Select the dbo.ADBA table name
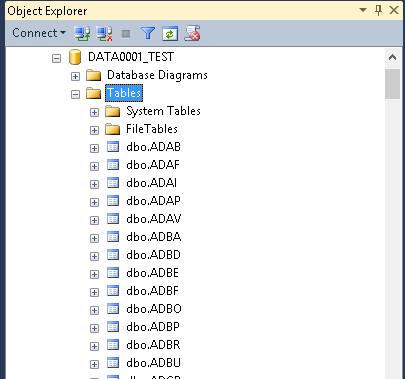Screen dimensions: 405x379 [x=154, y=237]
